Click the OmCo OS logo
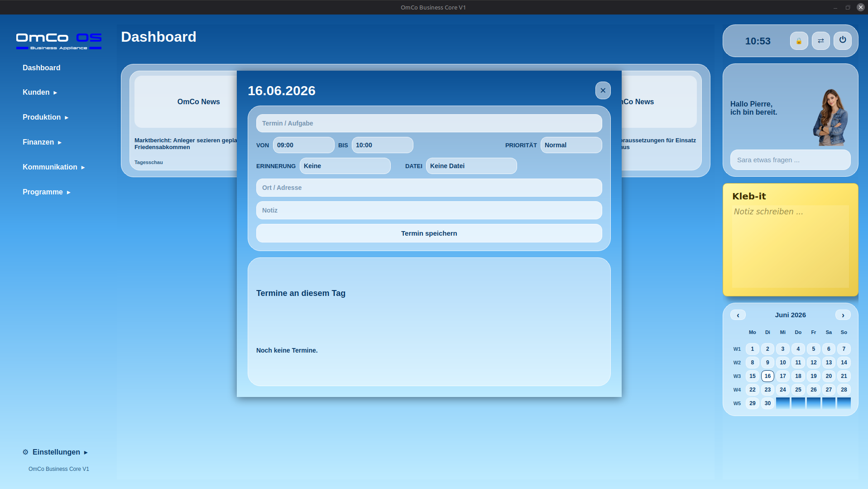868x489 pixels. point(59,41)
